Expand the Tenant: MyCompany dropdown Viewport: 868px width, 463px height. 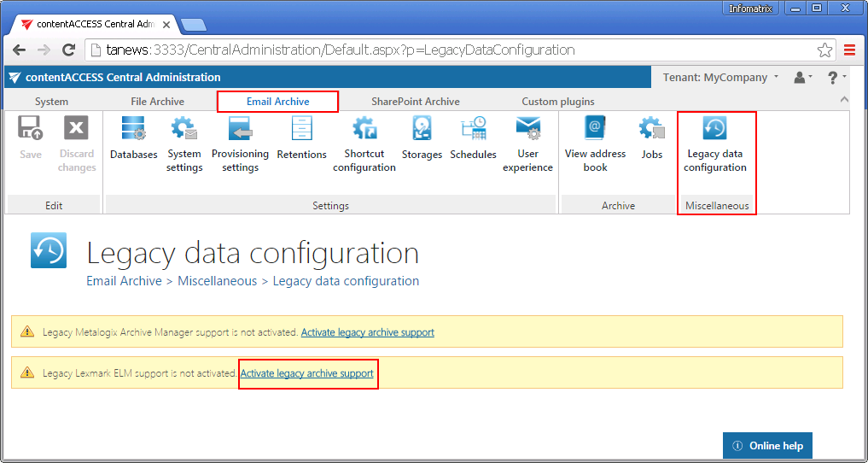(x=720, y=78)
